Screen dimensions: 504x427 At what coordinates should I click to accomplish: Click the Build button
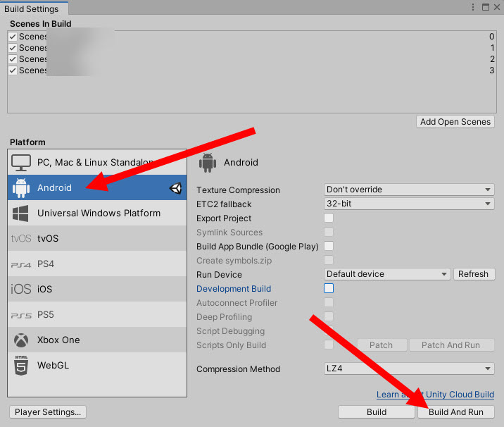coord(377,412)
